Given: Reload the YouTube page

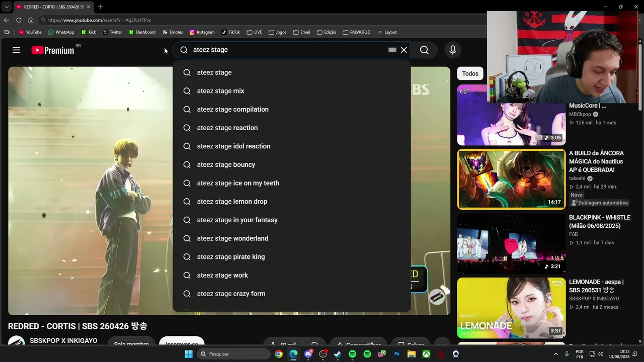Looking at the screenshot, I should 19,20.
